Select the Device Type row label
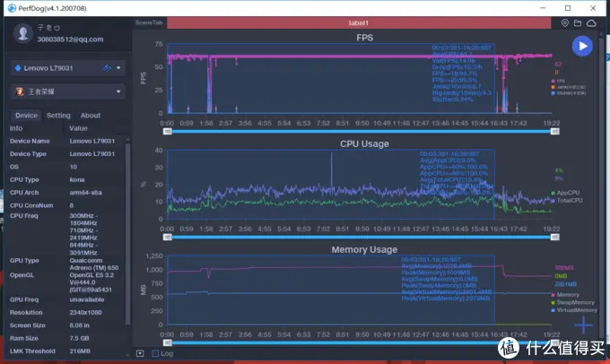Image resolution: width=610 pixels, height=364 pixels. [x=28, y=154]
